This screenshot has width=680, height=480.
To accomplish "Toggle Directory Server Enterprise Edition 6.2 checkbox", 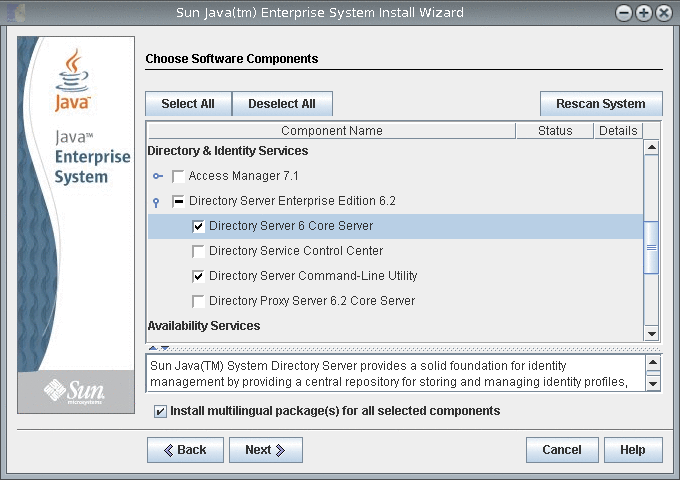I will 178,201.
